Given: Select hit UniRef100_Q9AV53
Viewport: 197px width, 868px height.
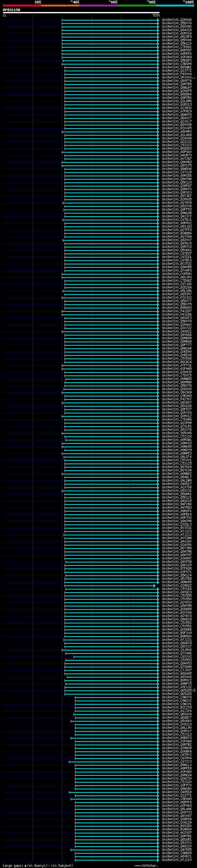Looking at the screenshot, I should [177, 664].
